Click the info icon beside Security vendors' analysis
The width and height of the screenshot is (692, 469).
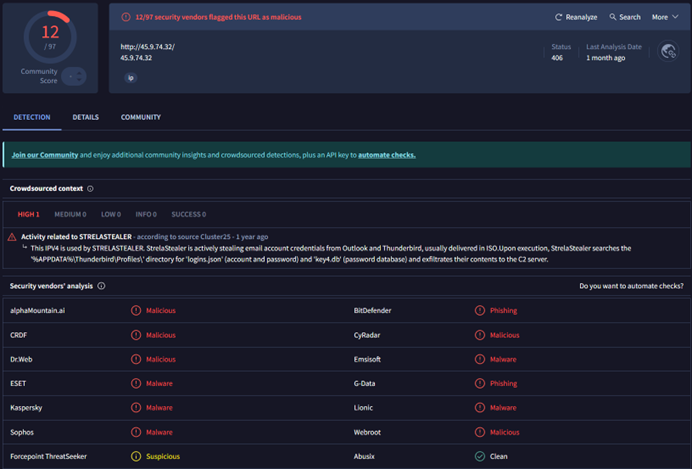101,286
